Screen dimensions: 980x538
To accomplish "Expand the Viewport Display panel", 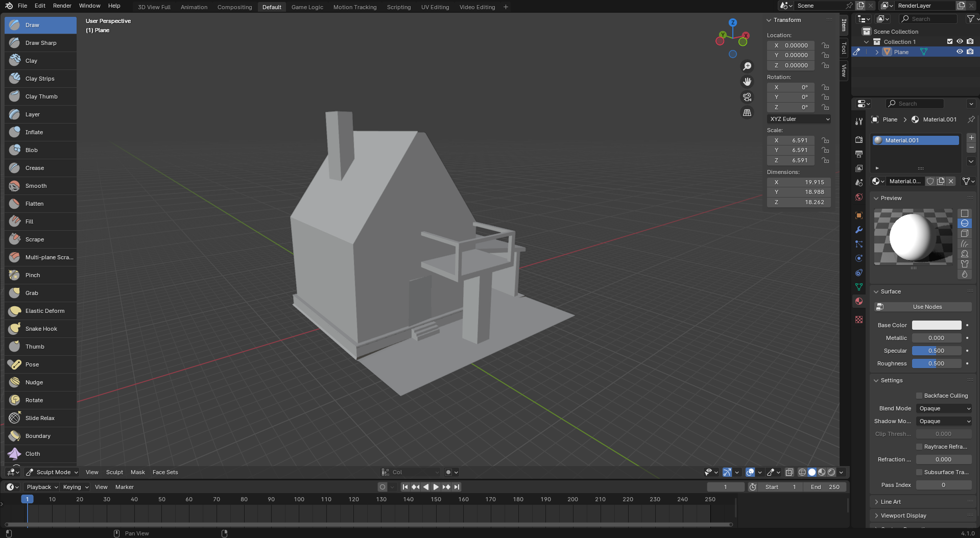I will coord(903,516).
